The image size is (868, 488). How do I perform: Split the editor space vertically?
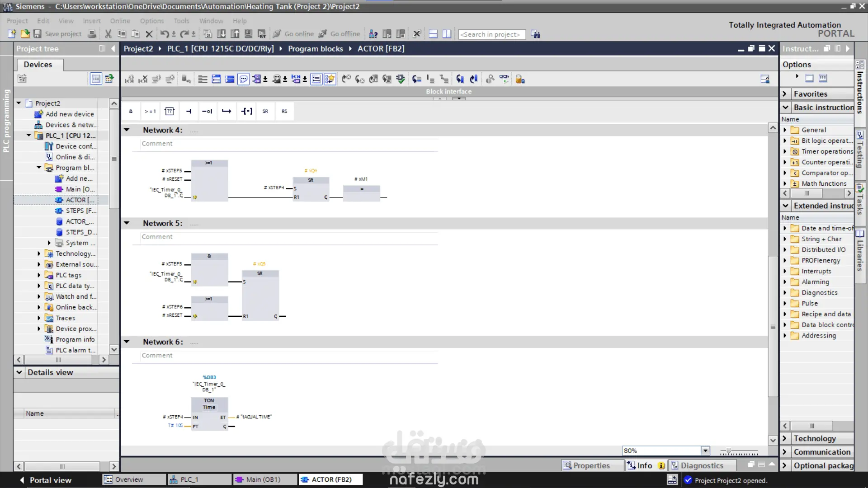pos(447,34)
